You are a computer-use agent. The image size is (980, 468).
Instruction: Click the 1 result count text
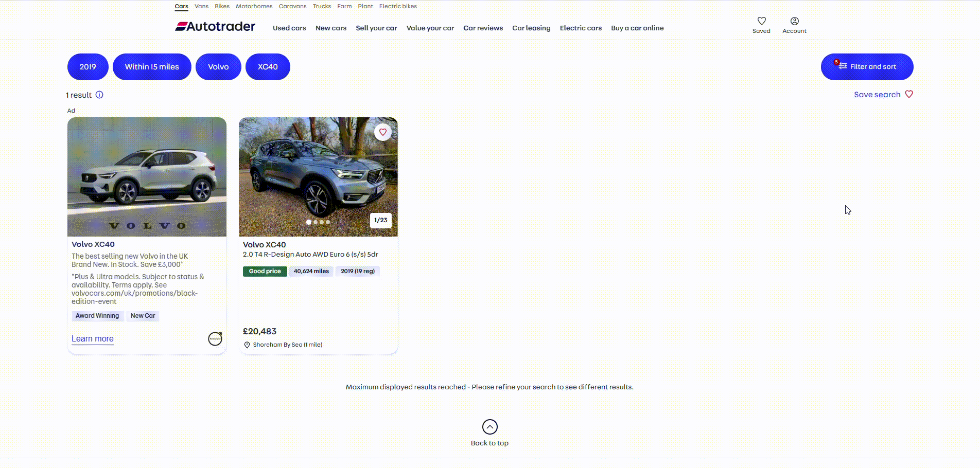pos(79,95)
